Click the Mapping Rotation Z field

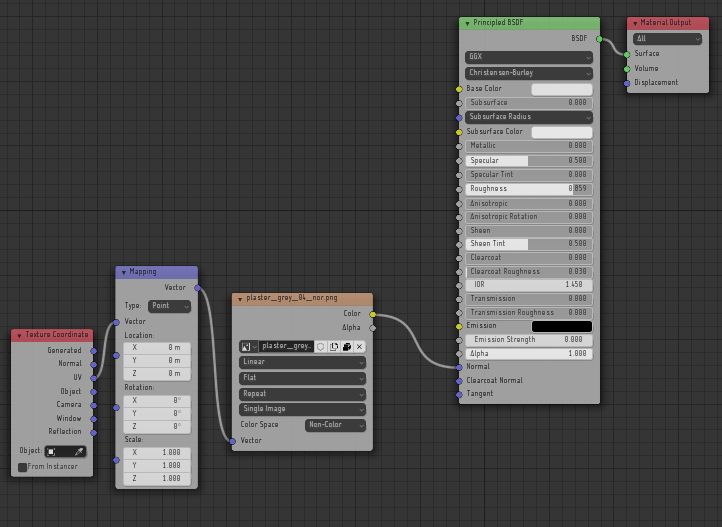point(157,427)
